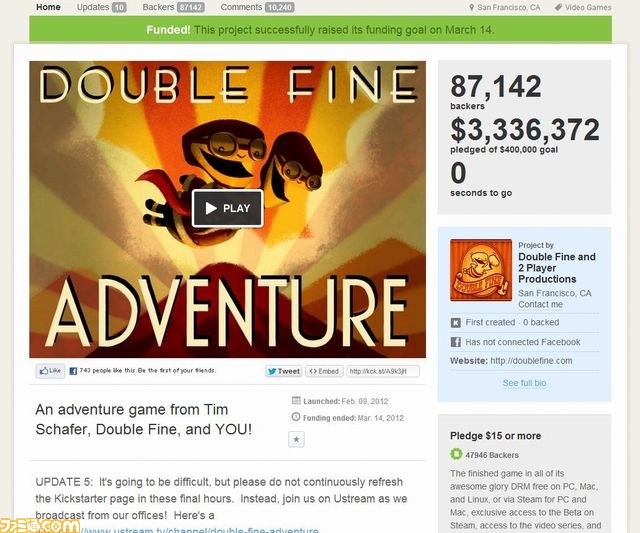Screen dimensions: 640x533
Task: Open the Backers tab
Action: coord(173,7)
